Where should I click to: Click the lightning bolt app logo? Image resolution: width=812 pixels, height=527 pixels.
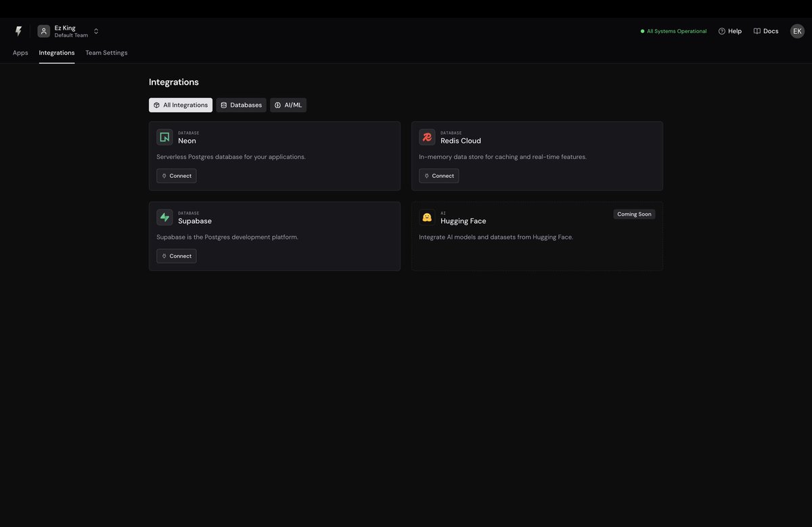point(18,31)
